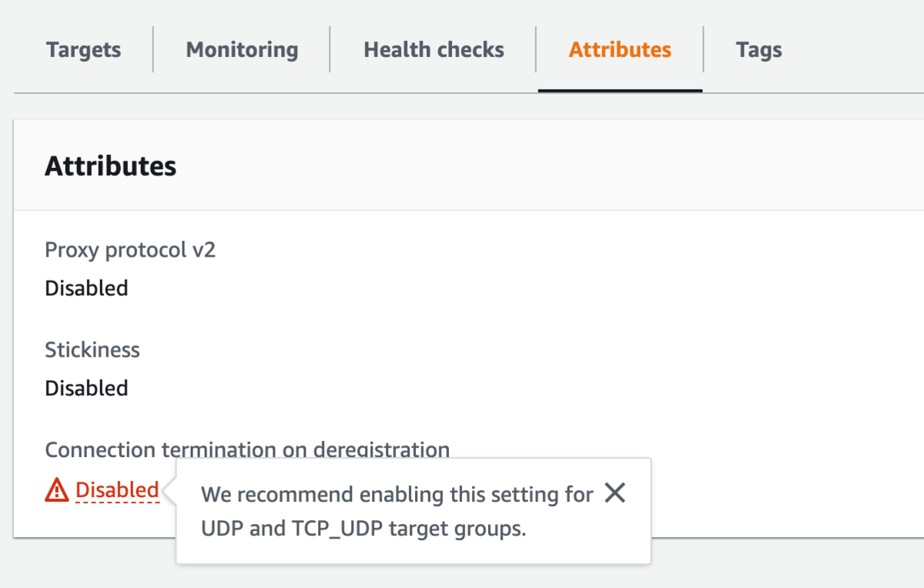924x588 pixels.
Task: Go to the Health checks tab
Action: click(434, 50)
